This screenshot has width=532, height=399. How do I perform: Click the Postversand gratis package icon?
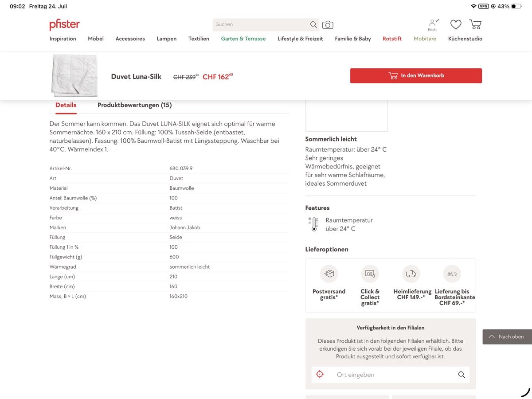tap(329, 274)
